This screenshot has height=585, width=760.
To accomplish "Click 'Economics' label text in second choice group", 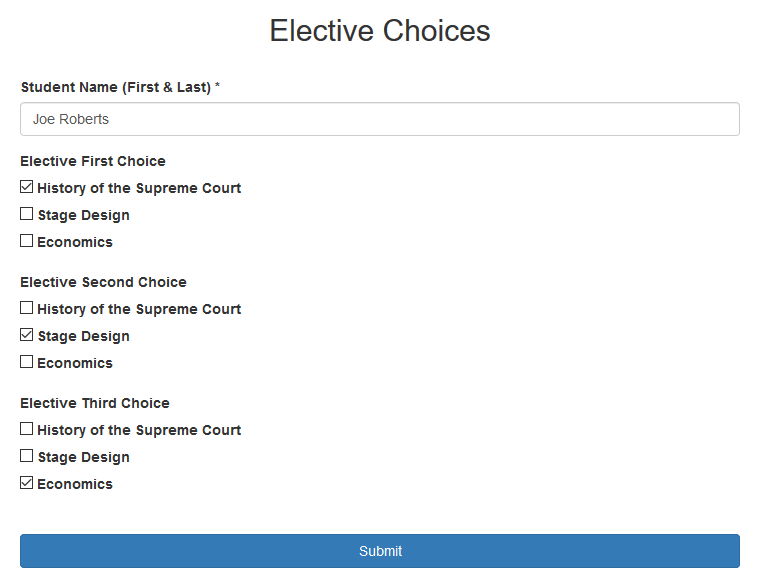I will click(x=75, y=363).
